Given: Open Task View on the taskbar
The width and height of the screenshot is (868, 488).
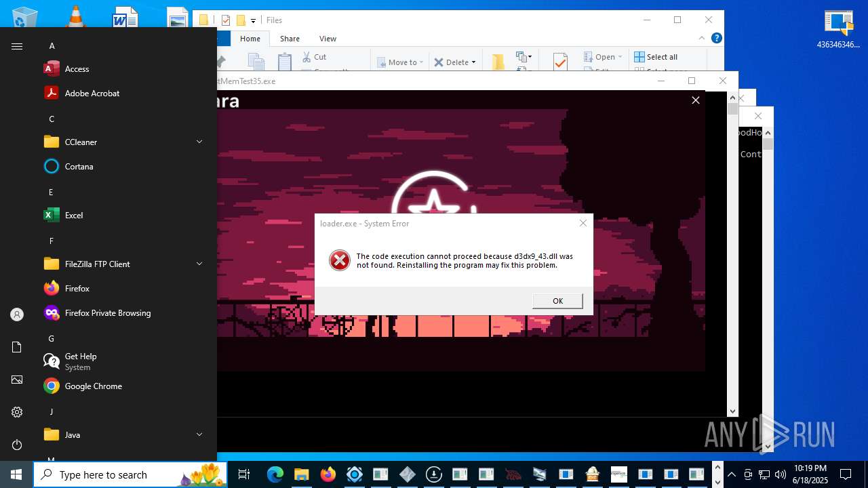Looking at the screenshot, I should [244, 474].
